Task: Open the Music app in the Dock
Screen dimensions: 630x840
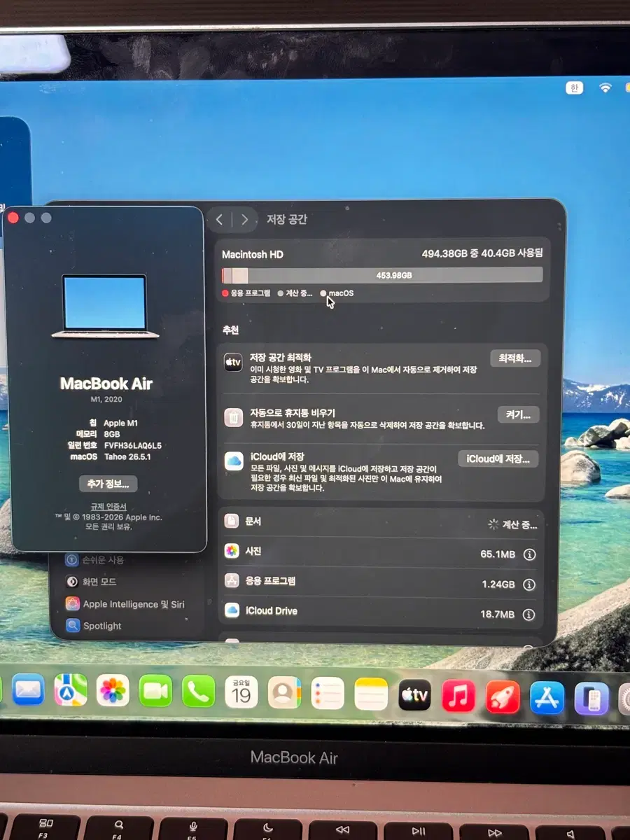Action: click(458, 696)
